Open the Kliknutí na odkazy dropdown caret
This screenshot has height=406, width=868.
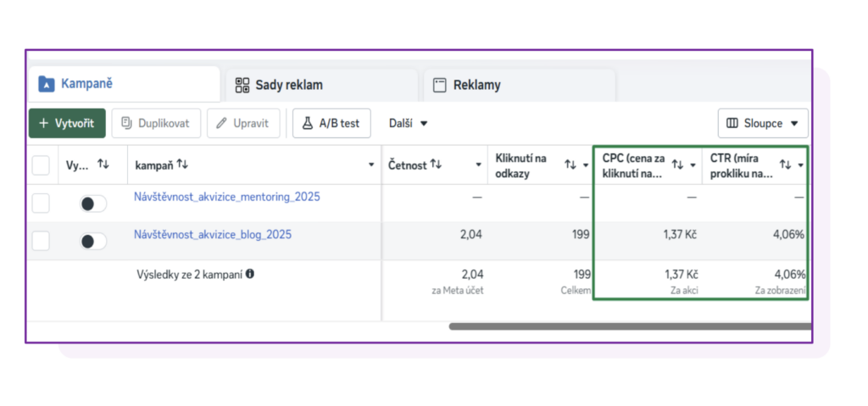pos(586,165)
